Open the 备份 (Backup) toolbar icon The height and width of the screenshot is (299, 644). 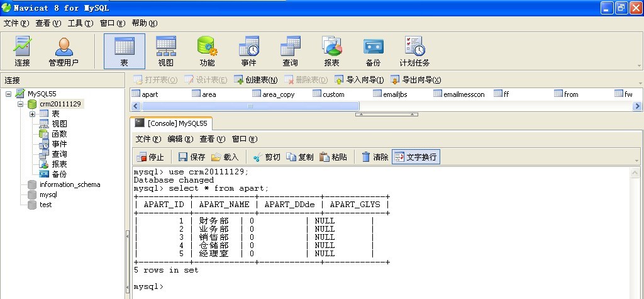click(x=373, y=51)
